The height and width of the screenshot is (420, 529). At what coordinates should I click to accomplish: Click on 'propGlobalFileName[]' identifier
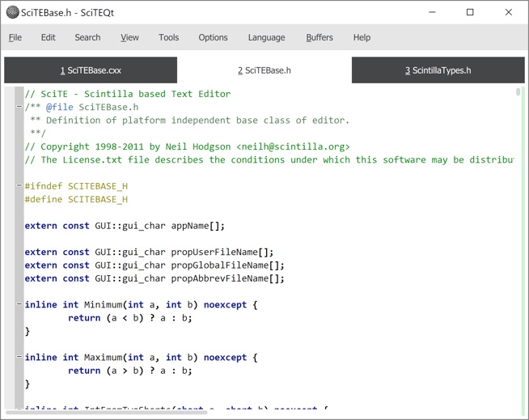[x=226, y=265]
